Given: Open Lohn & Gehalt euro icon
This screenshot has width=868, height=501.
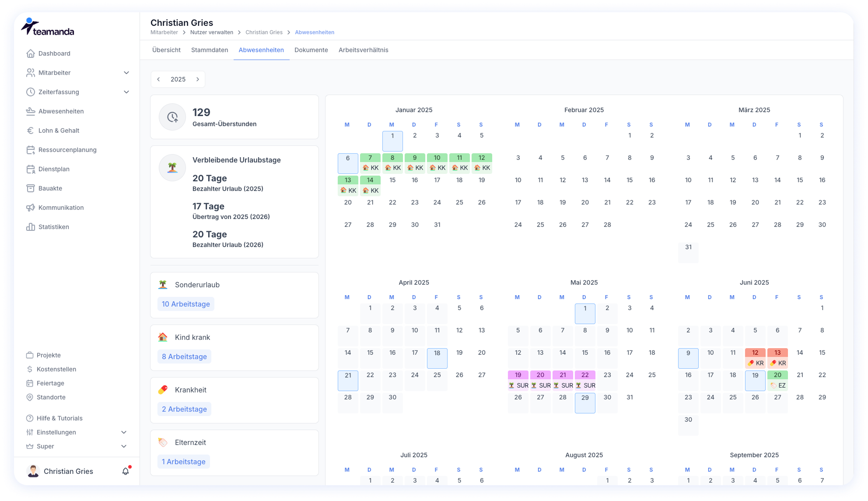Looking at the screenshot, I should click(x=30, y=131).
